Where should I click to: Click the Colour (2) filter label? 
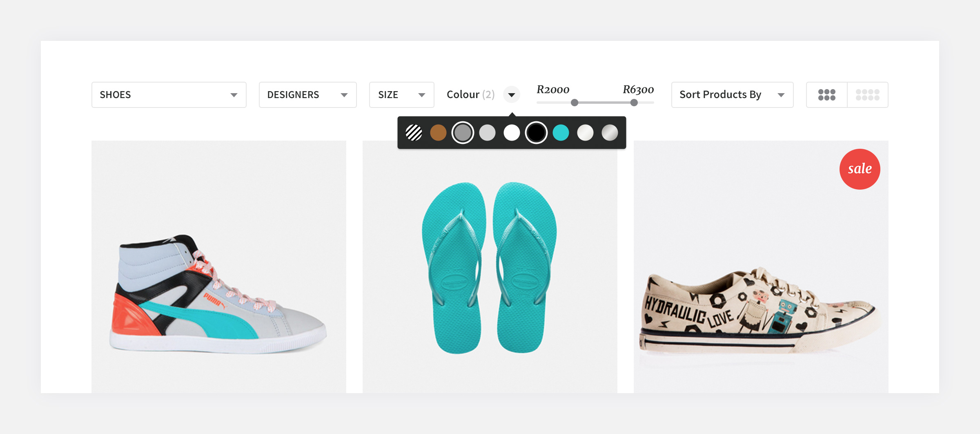tap(471, 95)
